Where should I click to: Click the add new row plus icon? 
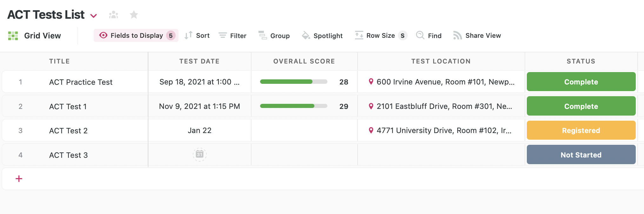pos(19,179)
